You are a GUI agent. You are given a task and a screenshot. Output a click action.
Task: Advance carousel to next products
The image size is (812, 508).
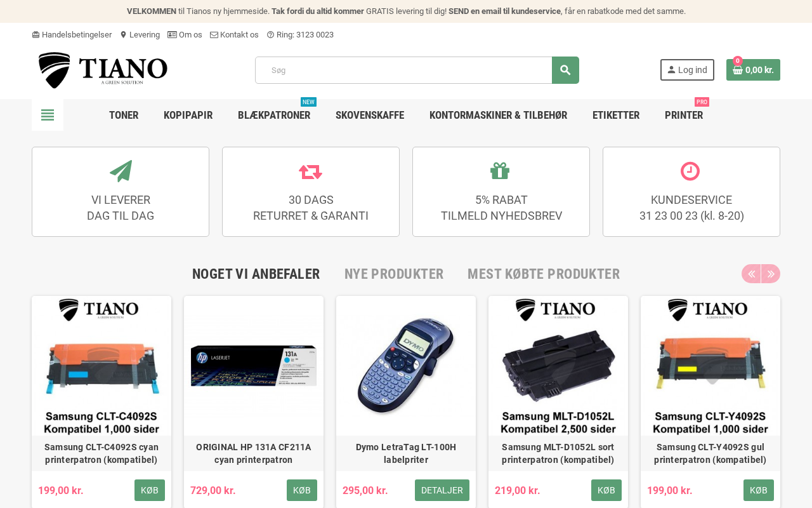point(771,274)
